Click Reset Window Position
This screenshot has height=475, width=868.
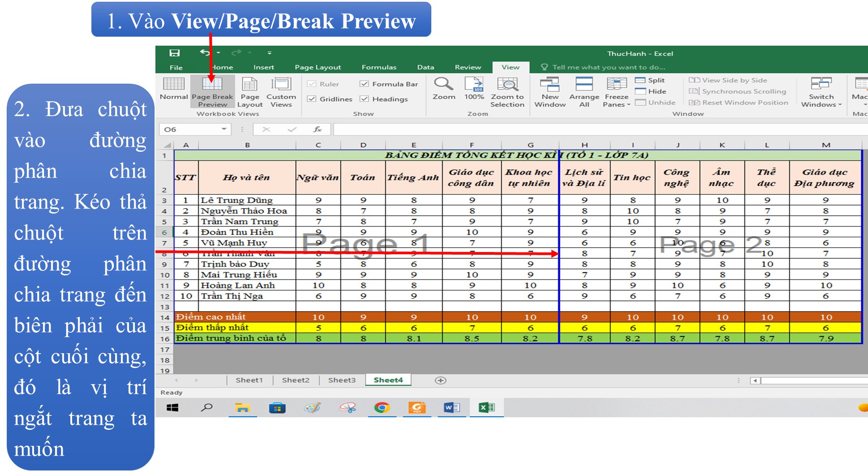click(x=739, y=103)
